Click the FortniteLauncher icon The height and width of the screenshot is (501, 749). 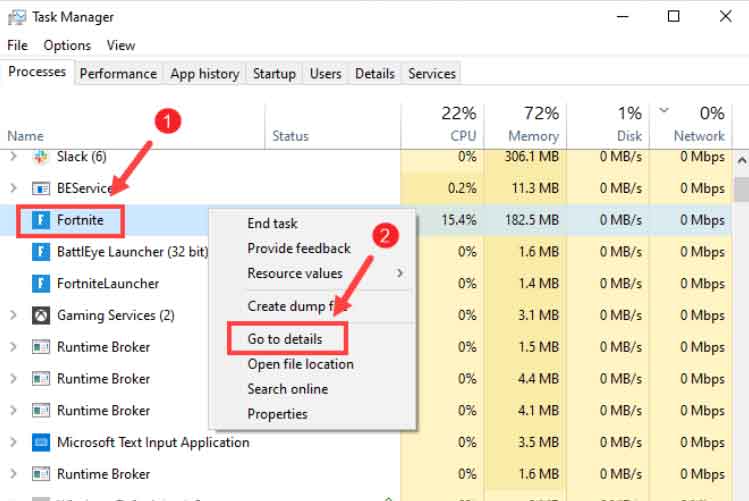(41, 284)
